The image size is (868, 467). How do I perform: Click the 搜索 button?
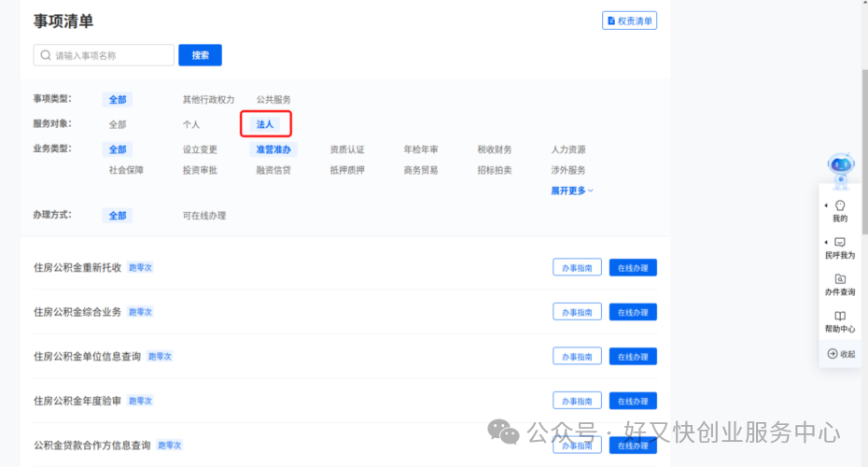[x=200, y=55]
